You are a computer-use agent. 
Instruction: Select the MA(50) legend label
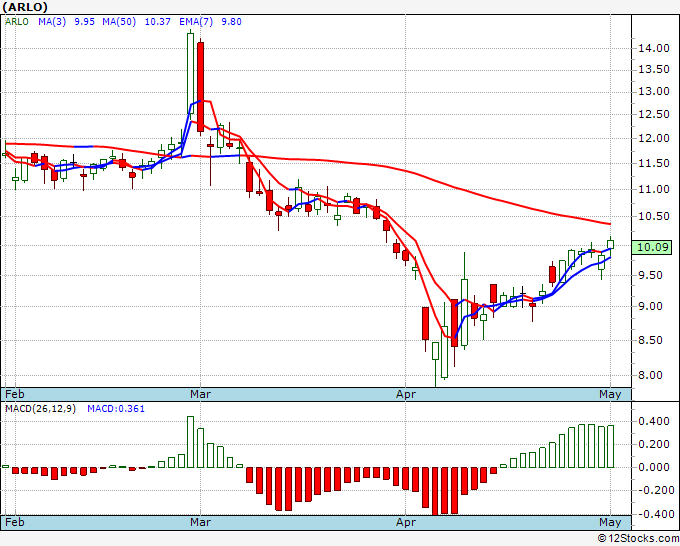(x=119, y=22)
